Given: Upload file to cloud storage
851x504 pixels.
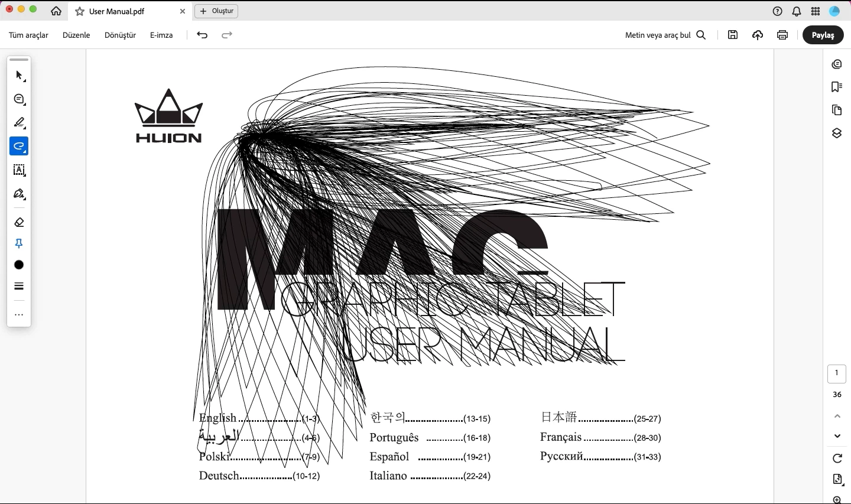Looking at the screenshot, I should pyautogui.click(x=758, y=35).
